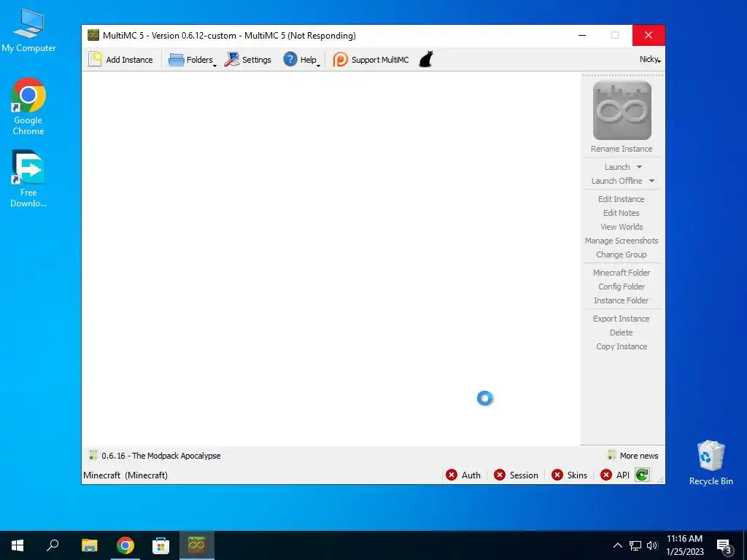The height and width of the screenshot is (560, 747).
Task: Click the grey instance icon thumbnail
Action: click(622, 111)
